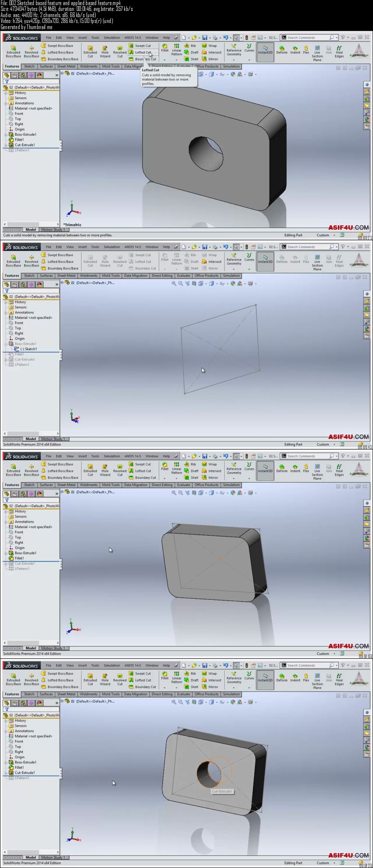Click Revolved Cut in the third frame

[x=120, y=470]
